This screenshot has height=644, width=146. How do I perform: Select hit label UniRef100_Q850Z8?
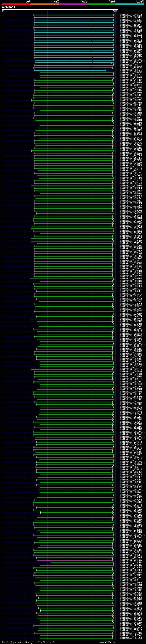coord(131,35)
